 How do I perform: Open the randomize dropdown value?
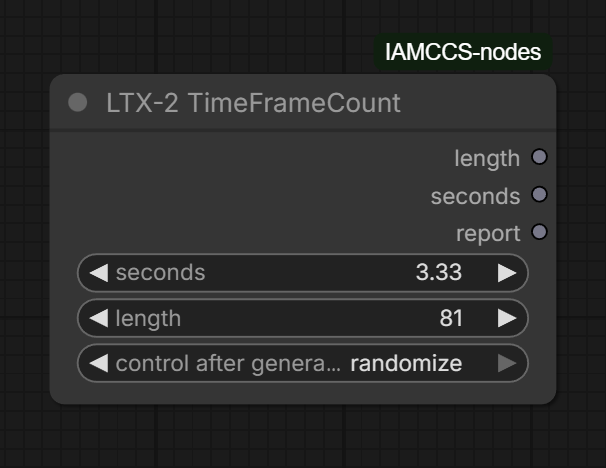(406, 363)
